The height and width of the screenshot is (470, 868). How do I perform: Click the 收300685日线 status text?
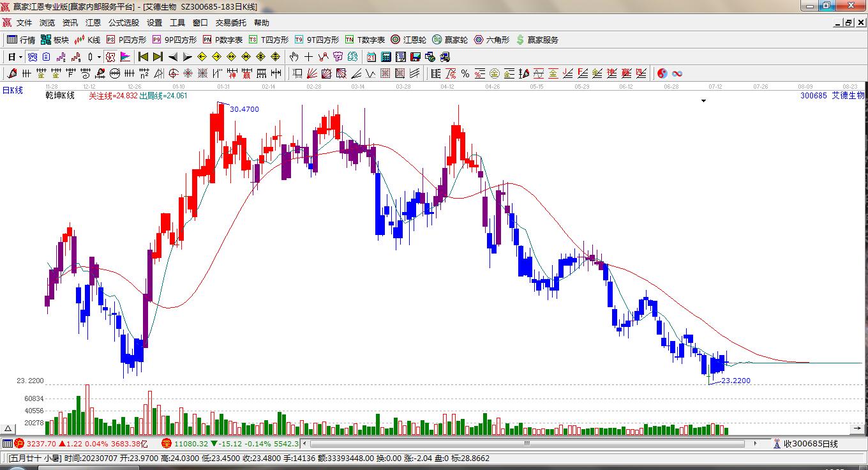point(811,444)
